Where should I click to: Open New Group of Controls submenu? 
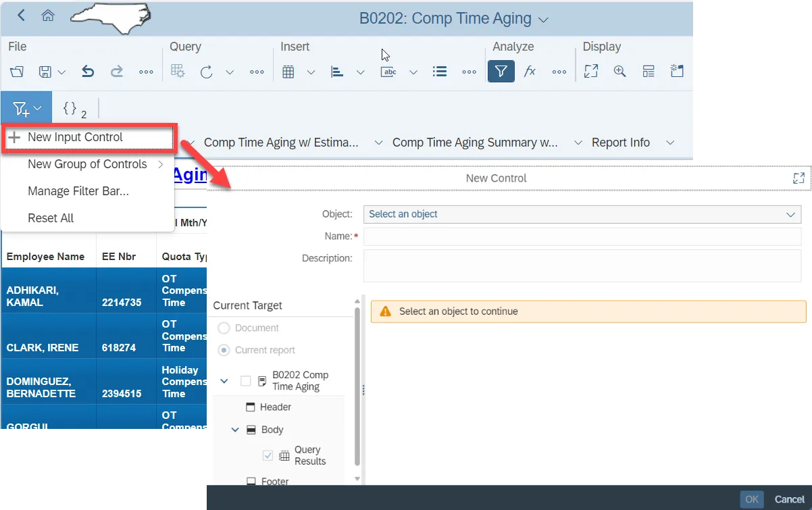coord(88,164)
